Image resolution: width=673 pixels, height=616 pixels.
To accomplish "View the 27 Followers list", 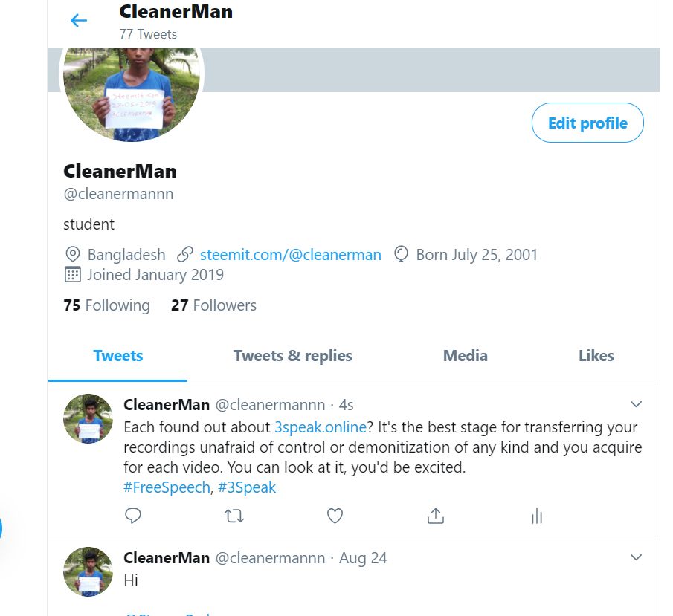I will (x=213, y=305).
